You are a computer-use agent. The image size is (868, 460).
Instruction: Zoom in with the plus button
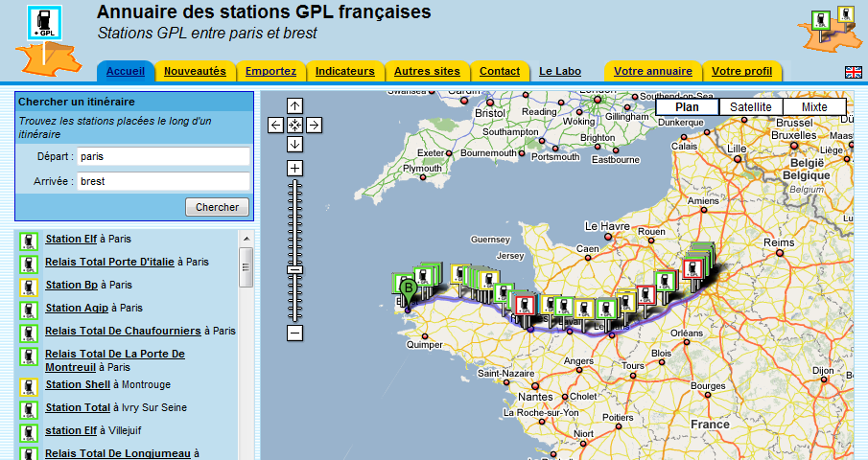[294, 169]
